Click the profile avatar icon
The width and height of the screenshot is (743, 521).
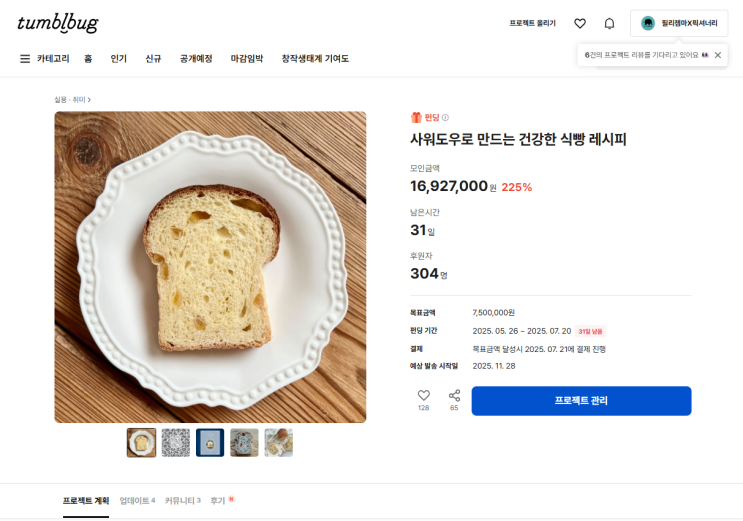(648, 23)
